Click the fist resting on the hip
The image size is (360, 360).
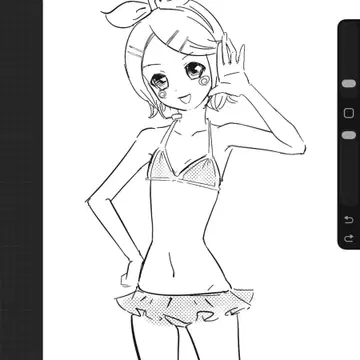click(132, 273)
